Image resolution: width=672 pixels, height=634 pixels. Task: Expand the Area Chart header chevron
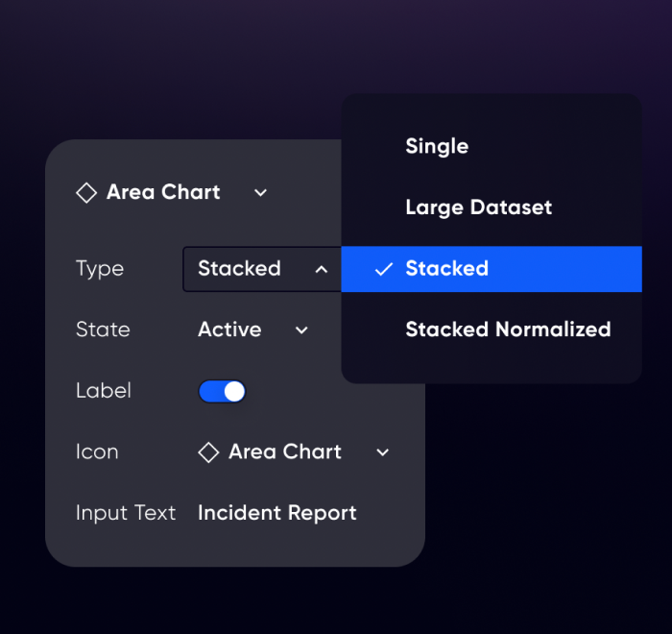pyautogui.click(x=260, y=193)
